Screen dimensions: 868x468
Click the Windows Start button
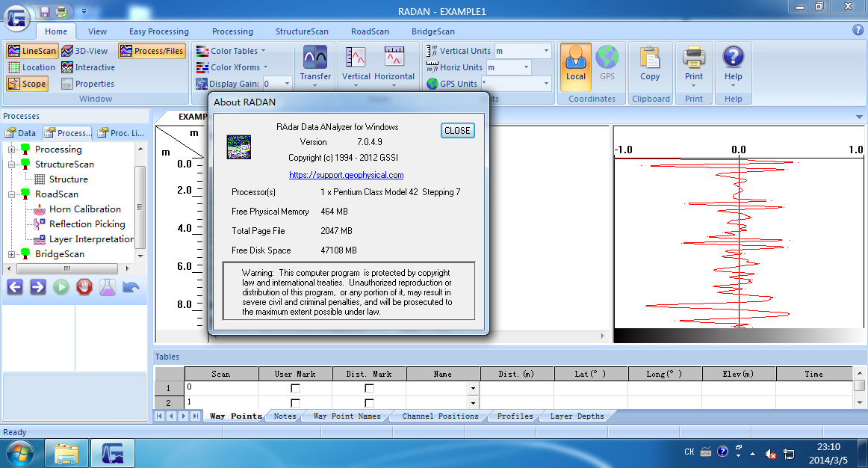point(20,454)
